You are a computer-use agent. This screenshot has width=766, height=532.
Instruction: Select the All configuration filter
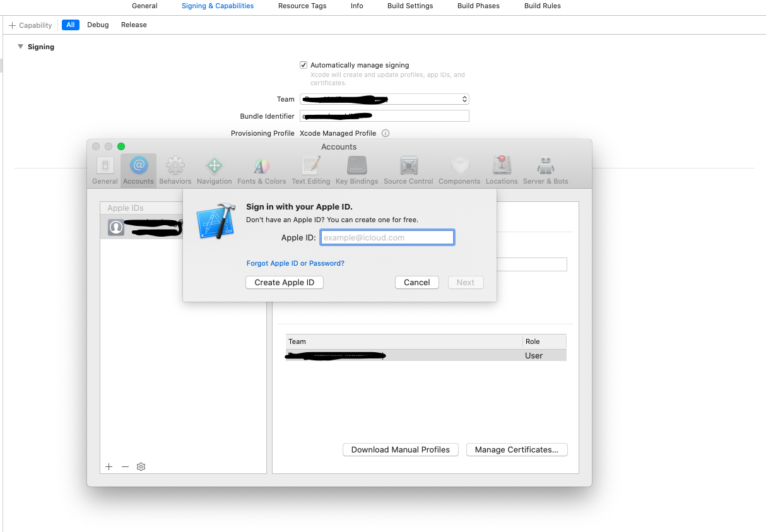click(x=71, y=25)
